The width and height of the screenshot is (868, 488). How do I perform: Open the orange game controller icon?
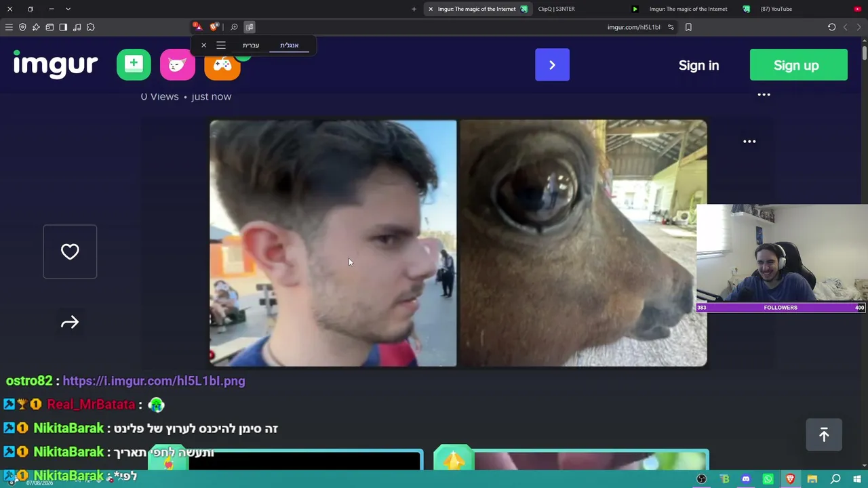(x=222, y=64)
